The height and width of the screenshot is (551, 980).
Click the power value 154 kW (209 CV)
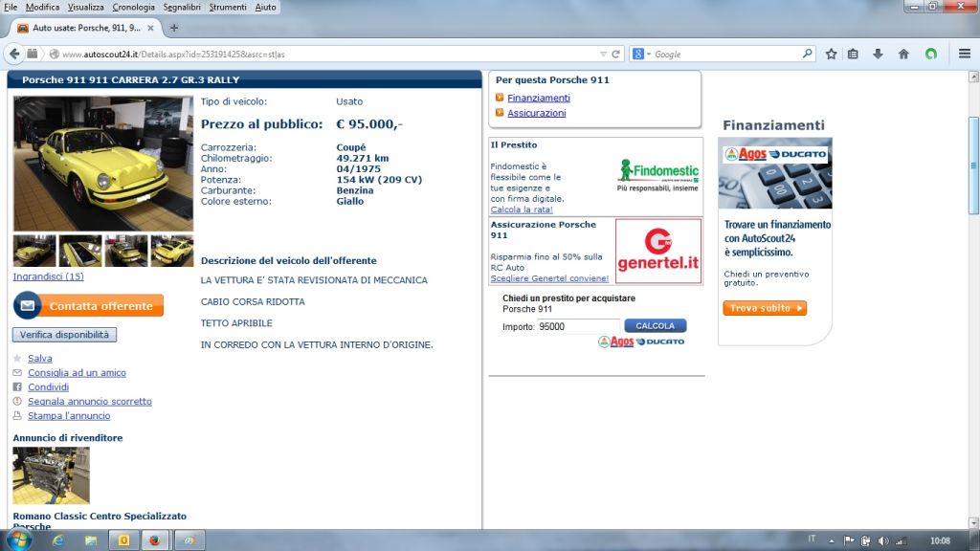(379, 180)
